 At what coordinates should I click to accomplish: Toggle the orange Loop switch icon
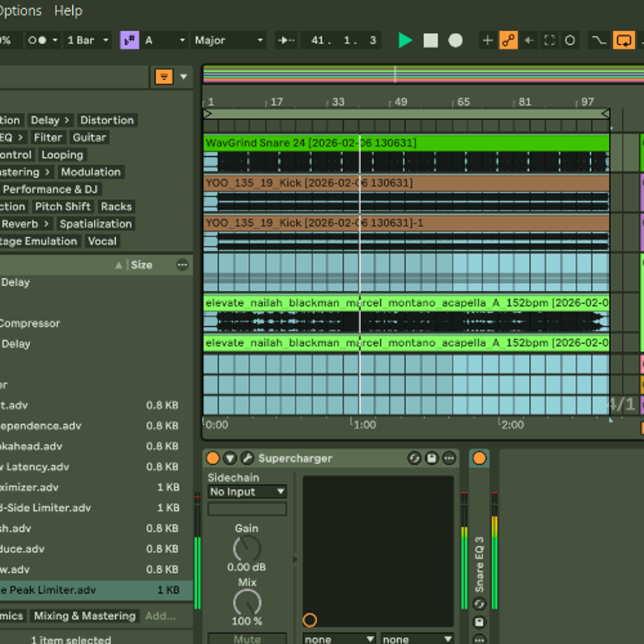[x=624, y=40]
